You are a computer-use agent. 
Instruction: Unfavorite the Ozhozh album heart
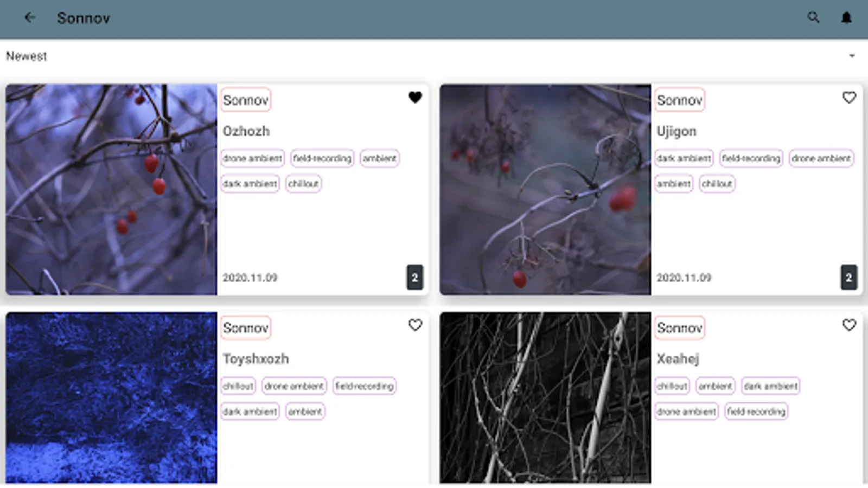(415, 98)
